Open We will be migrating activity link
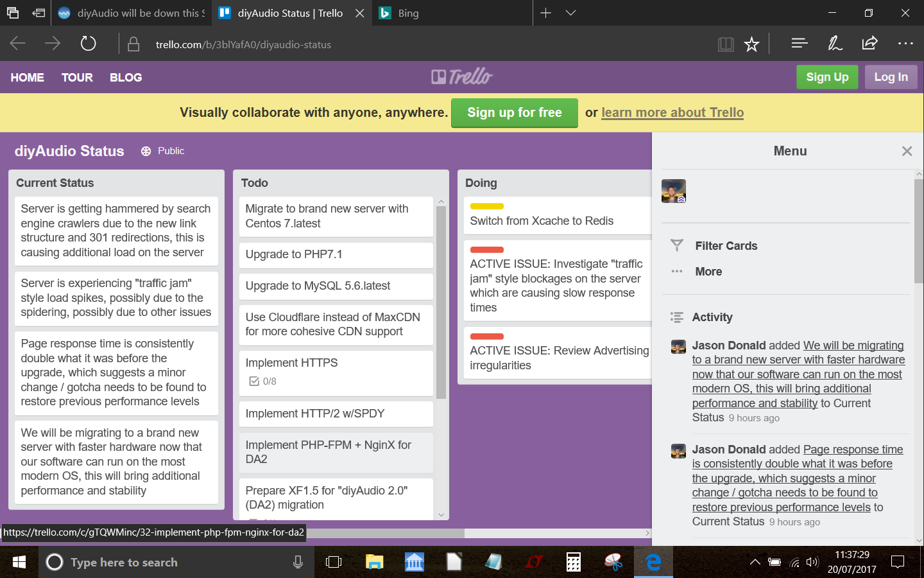Image resolution: width=924 pixels, height=578 pixels. click(798, 374)
